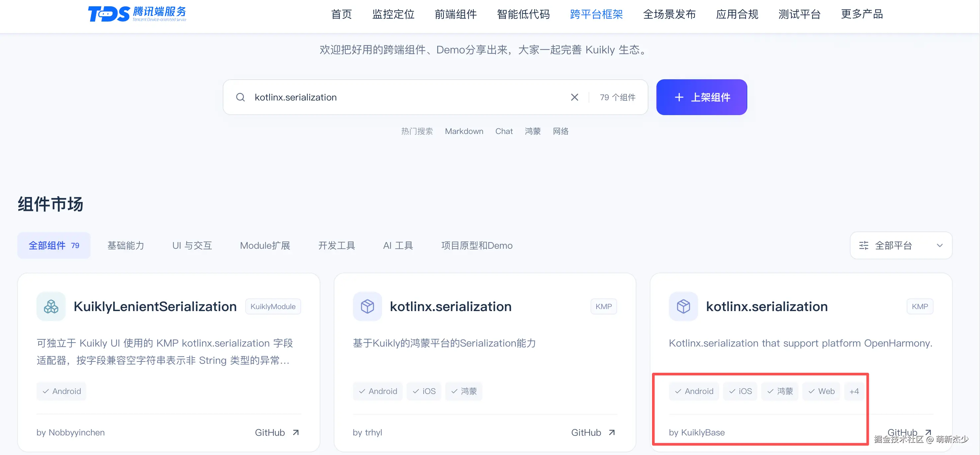
Task: Open the 监控定位 nav item
Action: pos(393,15)
